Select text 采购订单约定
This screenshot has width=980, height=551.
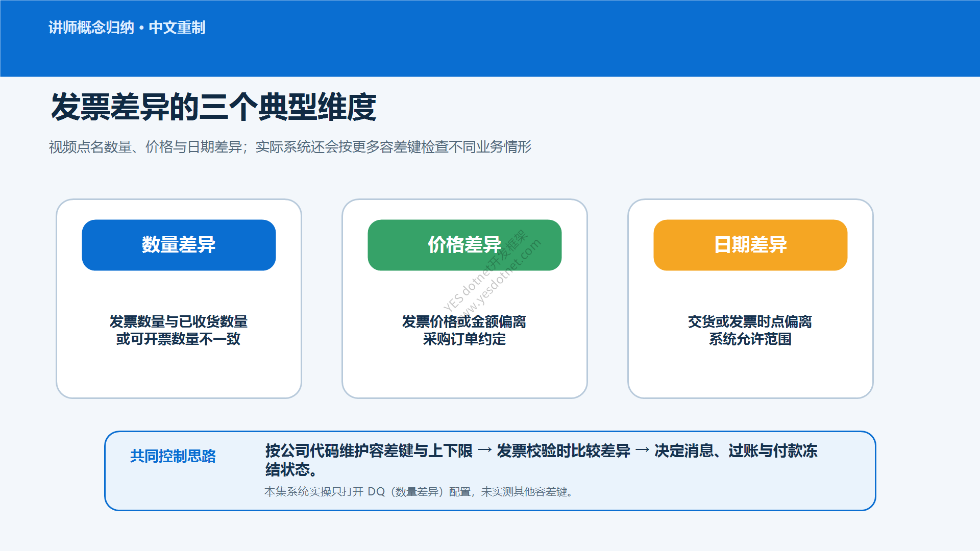464,339
